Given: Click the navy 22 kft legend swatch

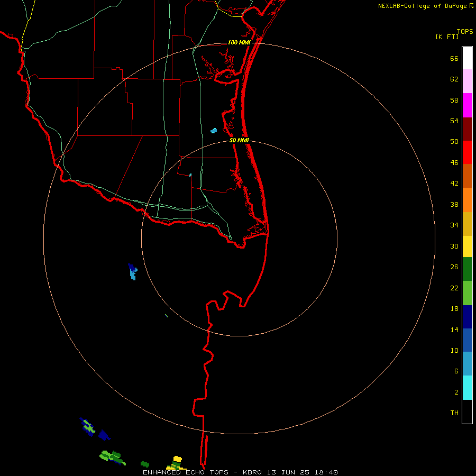Looking at the screenshot, I should pyautogui.click(x=467, y=317).
